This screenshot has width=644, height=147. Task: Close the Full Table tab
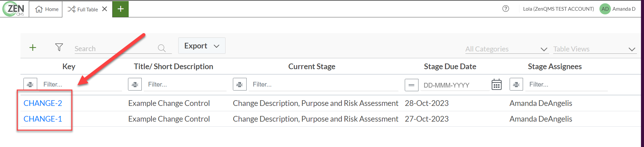point(105,9)
